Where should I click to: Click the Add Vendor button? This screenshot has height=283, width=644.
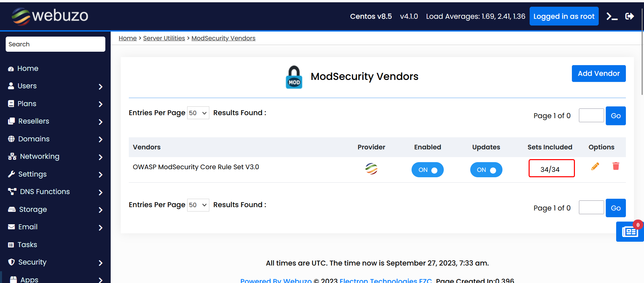598,74
